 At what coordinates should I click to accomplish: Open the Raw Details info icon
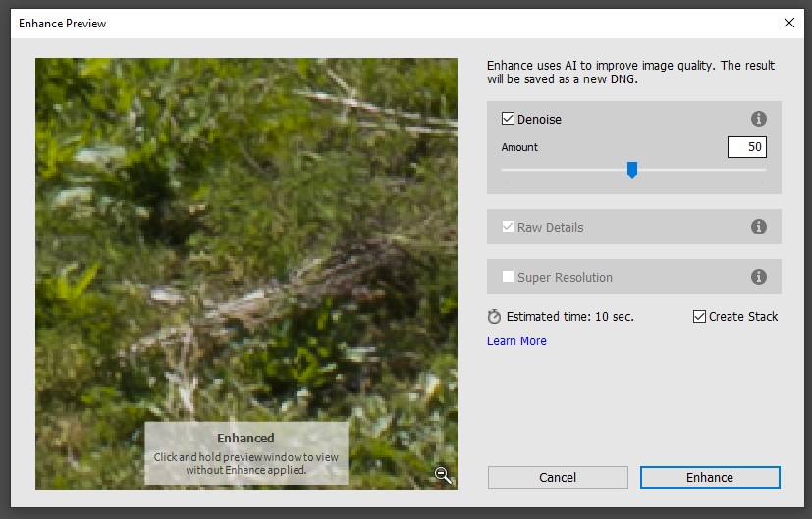pyautogui.click(x=759, y=226)
